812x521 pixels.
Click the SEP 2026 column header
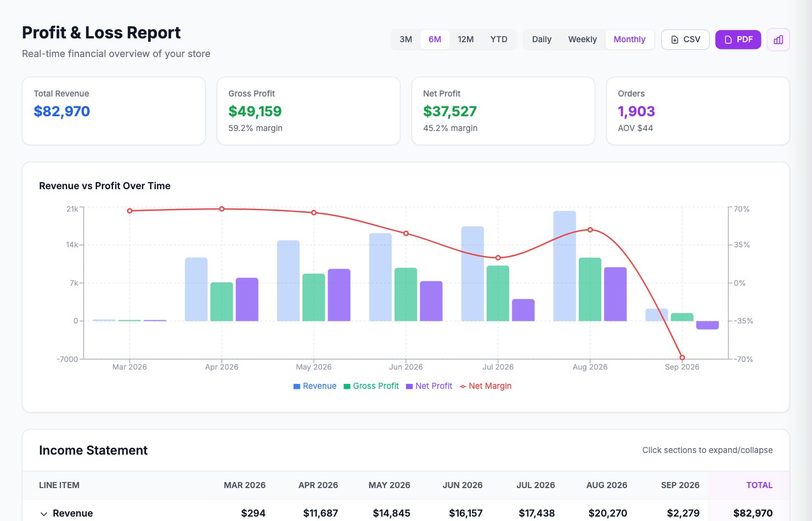[680, 485]
